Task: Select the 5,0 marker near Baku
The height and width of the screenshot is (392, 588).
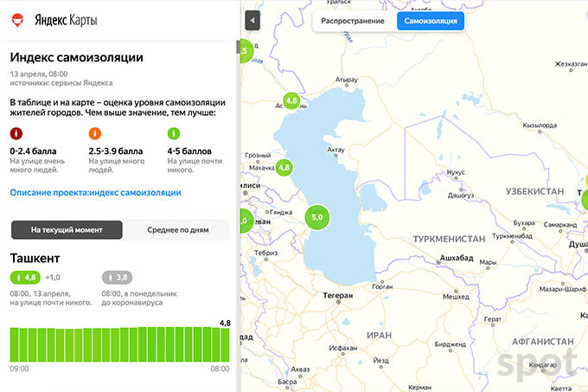Action: [317, 217]
